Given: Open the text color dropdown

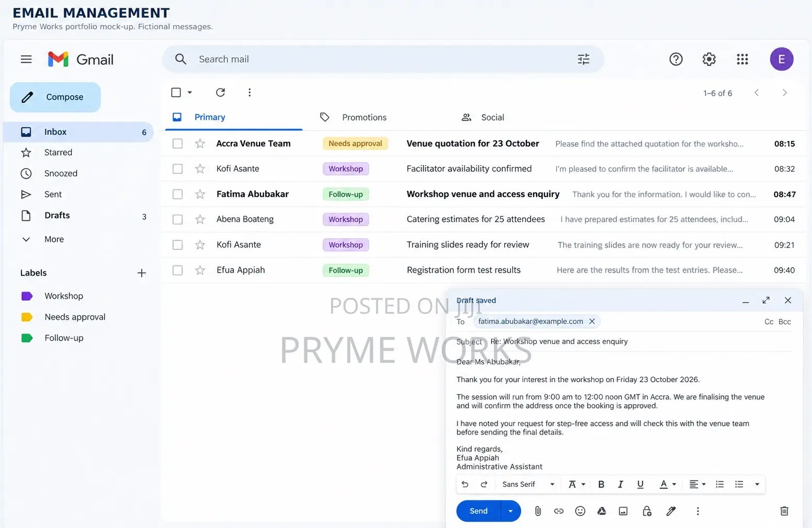Looking at the screenshot, I should pos(667,484).
